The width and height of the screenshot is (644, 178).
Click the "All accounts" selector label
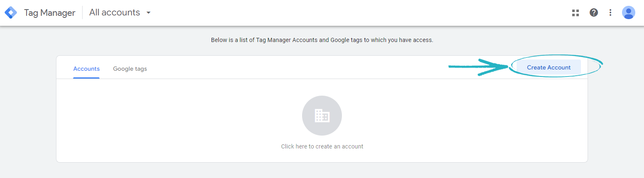tap(115, 12)
